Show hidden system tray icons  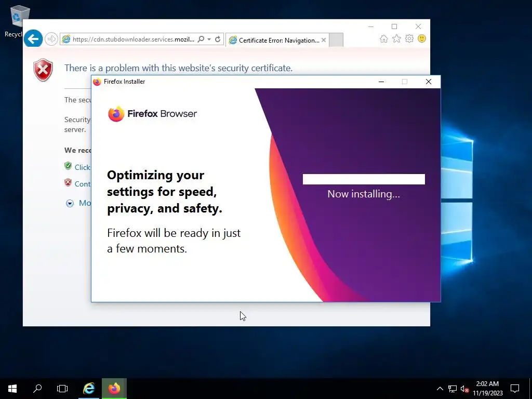pyautogui.click(x=440, y=389)
